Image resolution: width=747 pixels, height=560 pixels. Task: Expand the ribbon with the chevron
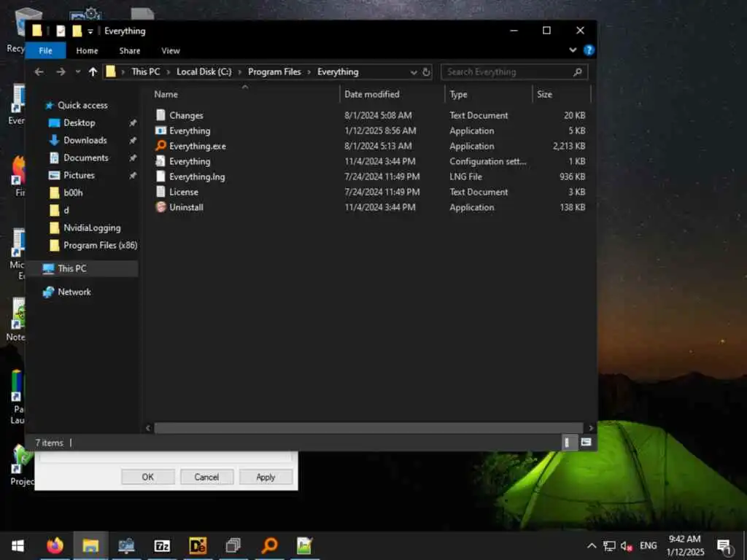click(573, 50)
